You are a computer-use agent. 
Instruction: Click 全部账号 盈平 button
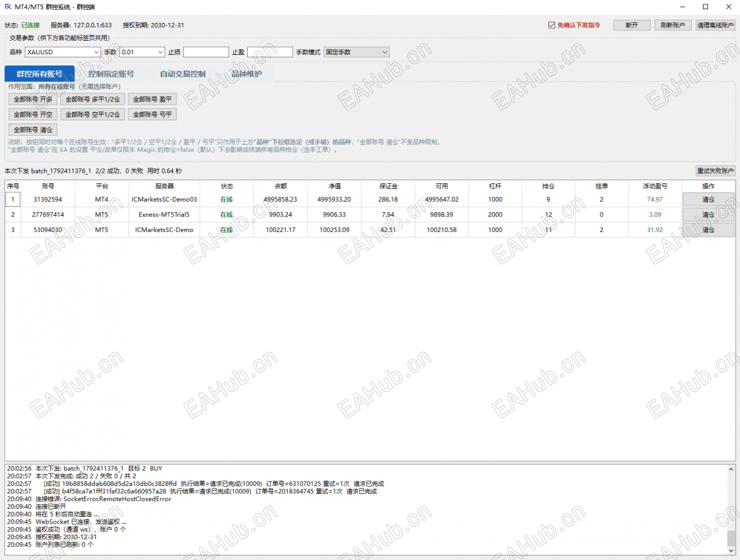pyautogui.click(x=152, y=99)
